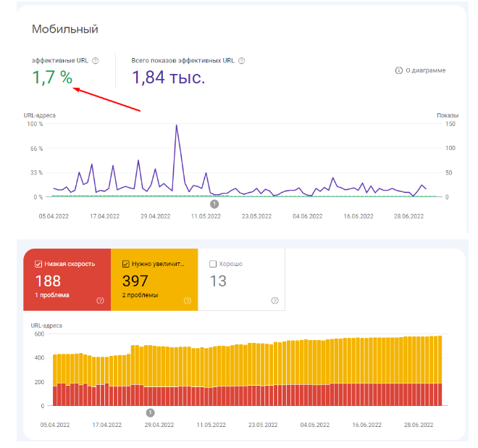The height and width of the screenshot is (448, 478).
Task: Select the Хорошо 13 card
Action: click(241, 280)
